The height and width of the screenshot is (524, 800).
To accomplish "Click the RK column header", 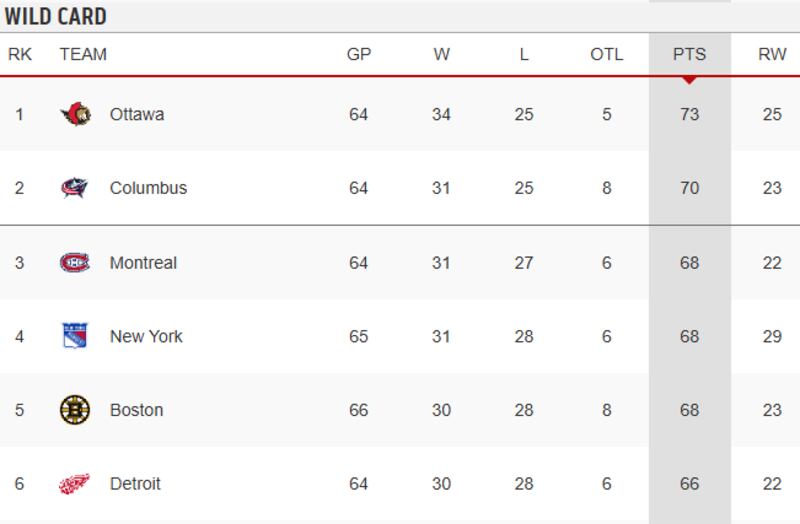I will tap(20, 55).
